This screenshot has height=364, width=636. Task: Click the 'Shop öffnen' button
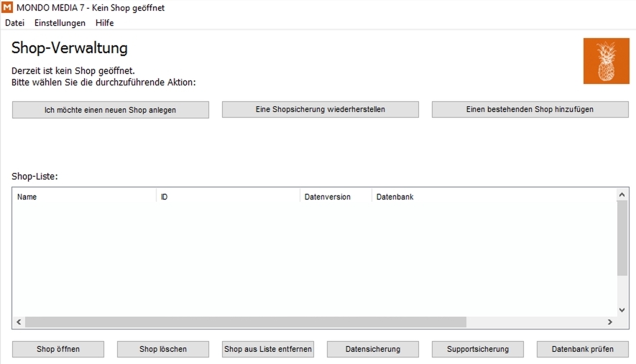click(58, 349)
